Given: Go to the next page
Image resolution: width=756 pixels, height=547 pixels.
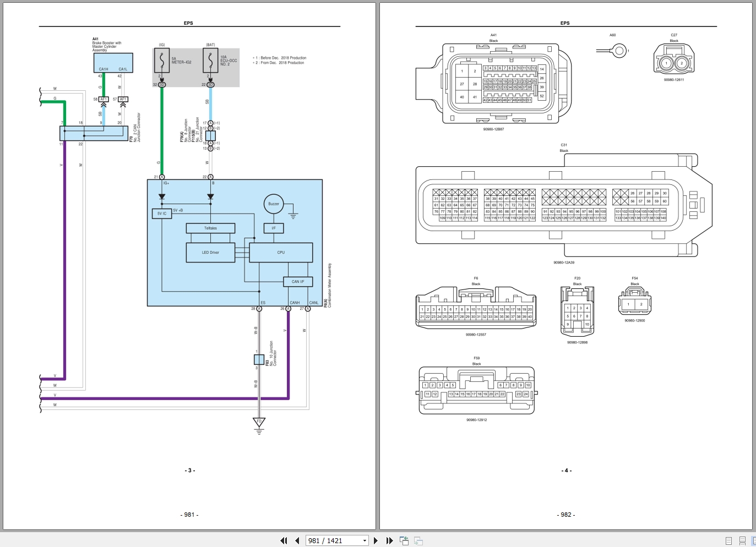Looking at the screenshot, I should [376, 540].
